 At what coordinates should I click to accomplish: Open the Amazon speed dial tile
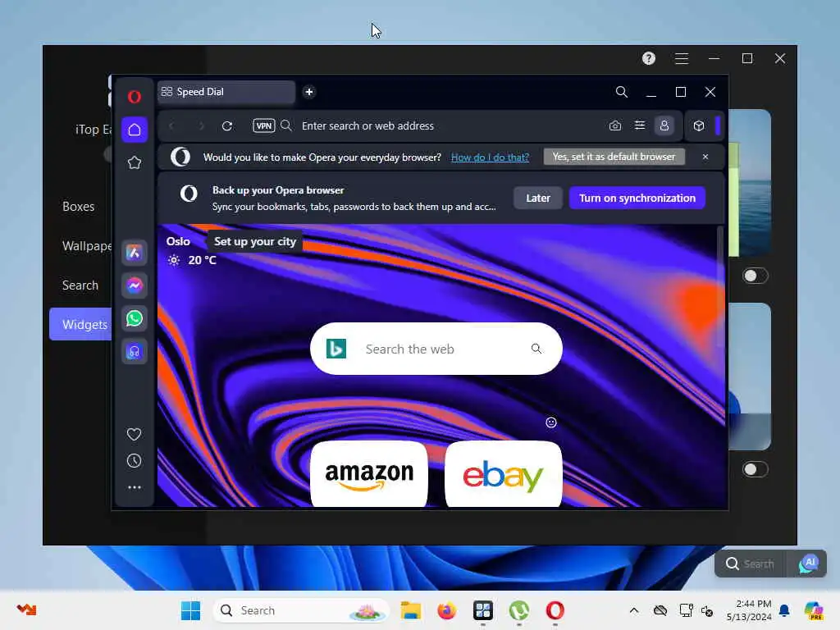369,474
